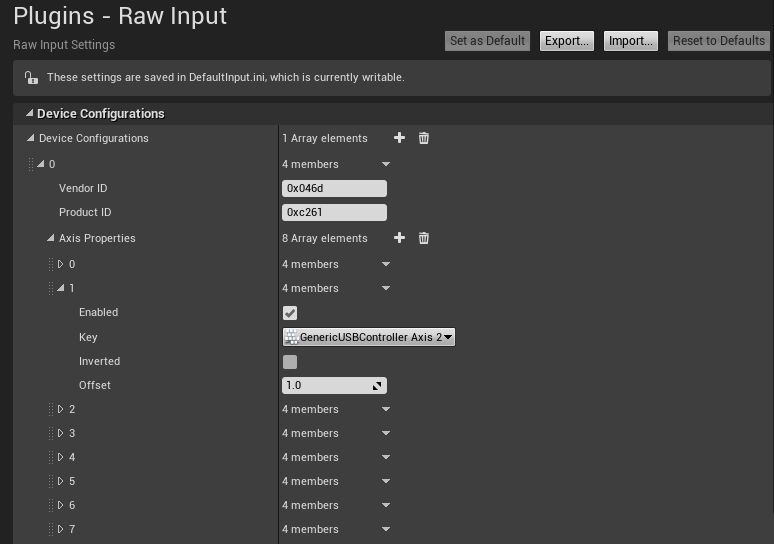Click the lock icon beside DefaultInput.ini message
The image size is (774, 544).
pos(31,77)
